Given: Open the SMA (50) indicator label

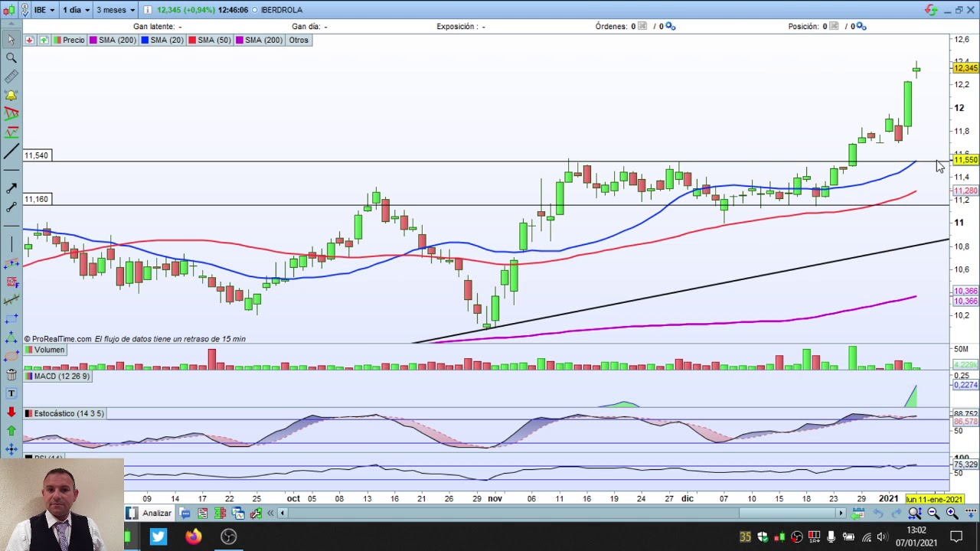Looking at the screenshot, I should [210, 40].
